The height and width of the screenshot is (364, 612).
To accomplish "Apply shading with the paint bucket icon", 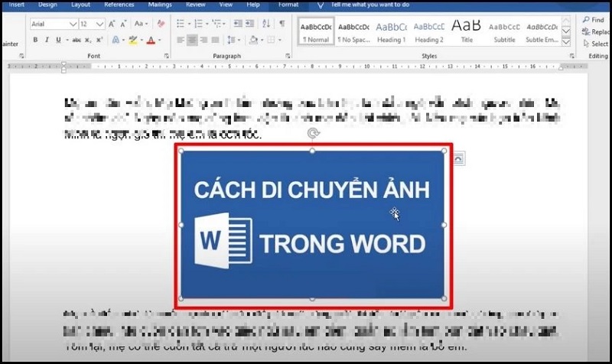I will coord(253,40).
